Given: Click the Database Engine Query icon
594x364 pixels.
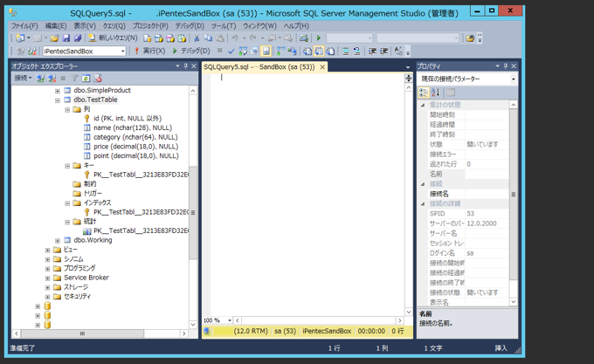Looking at the screenshot, I should 148,38.
